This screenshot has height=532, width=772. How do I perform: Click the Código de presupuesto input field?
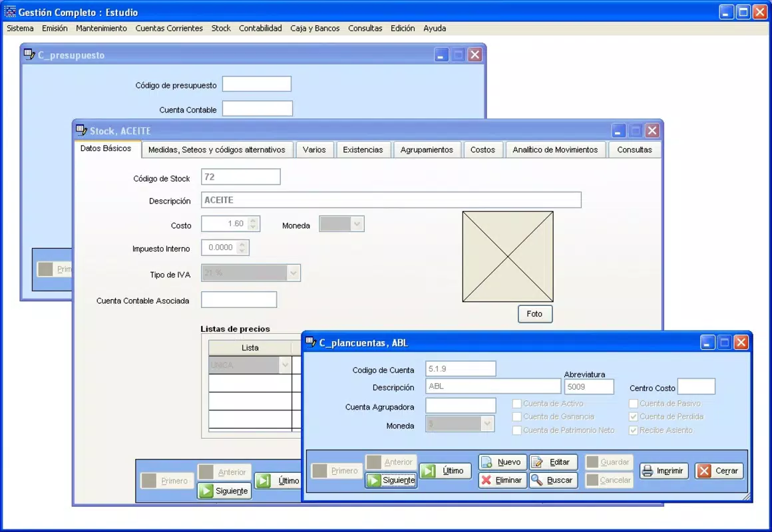[256, 84]
